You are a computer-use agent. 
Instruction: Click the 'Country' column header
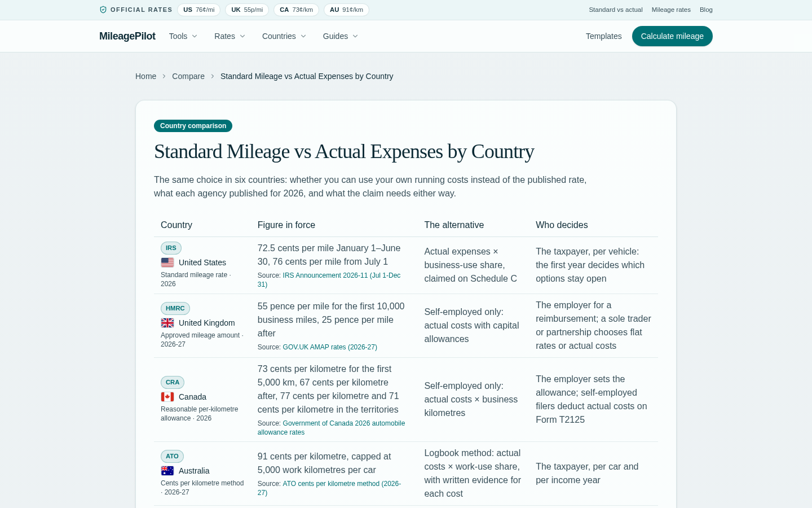[176, 225]
